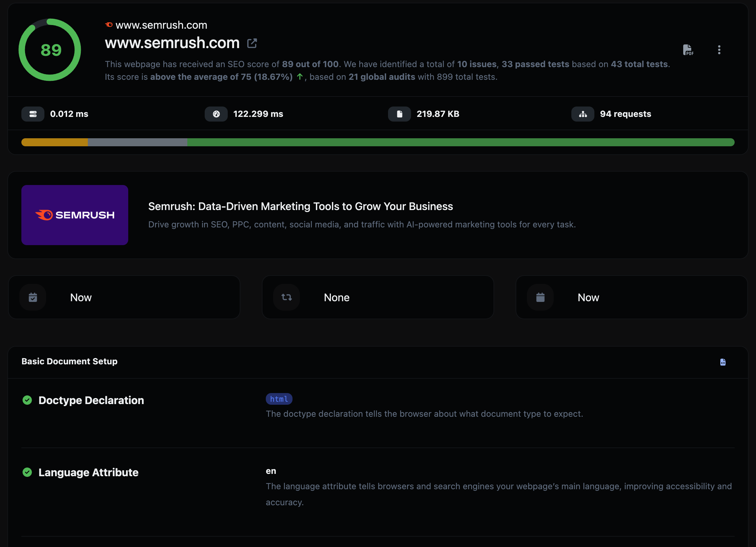Viewport: 756px width, 547px height.
Task: Click the 94 requests value
Action: [x=625, y=114]
